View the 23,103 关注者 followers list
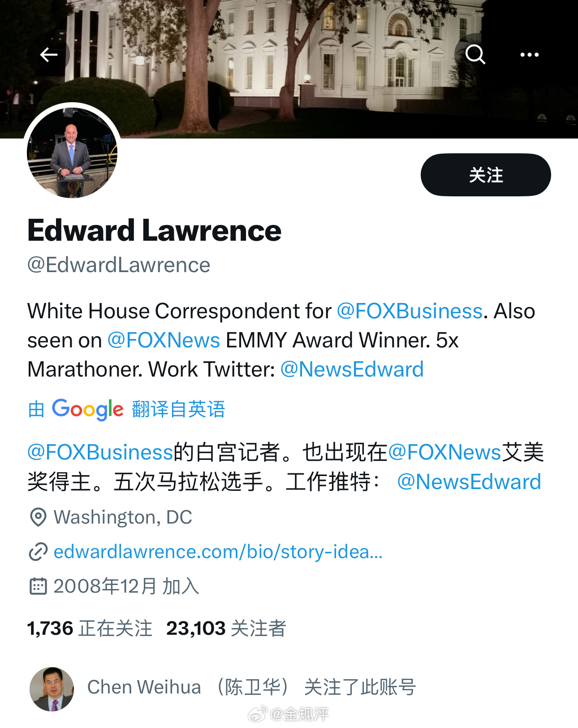The width and height of the screenshot is (578, 728). (226, 628)
